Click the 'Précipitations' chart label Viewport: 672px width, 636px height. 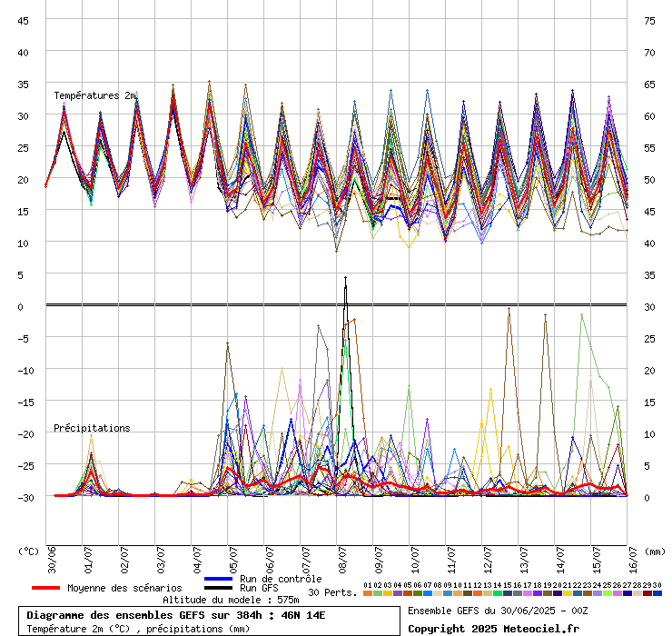[91, 428]
